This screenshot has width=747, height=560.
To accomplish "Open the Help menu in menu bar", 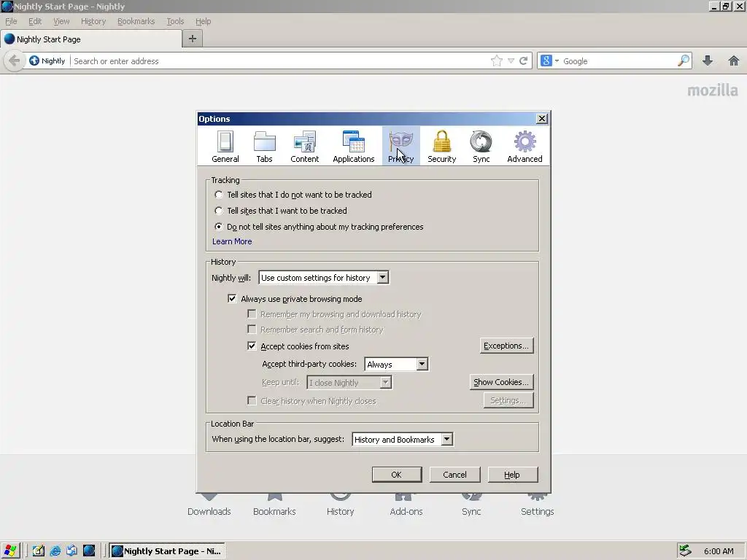I will (203, 21).
